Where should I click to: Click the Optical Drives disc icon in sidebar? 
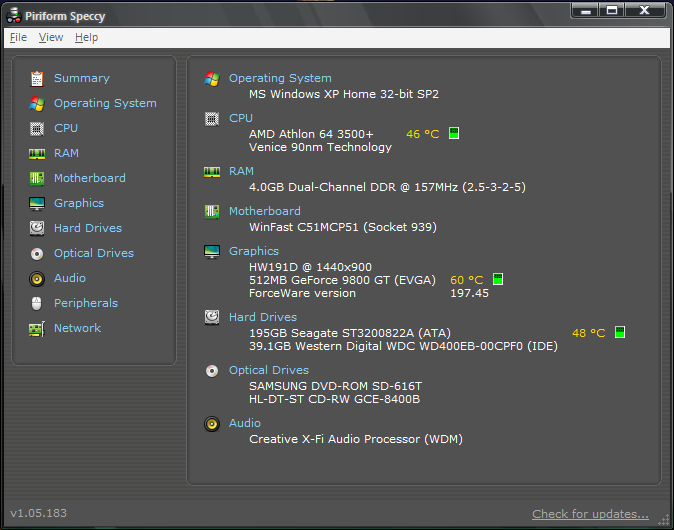click(x=37, y=254)
